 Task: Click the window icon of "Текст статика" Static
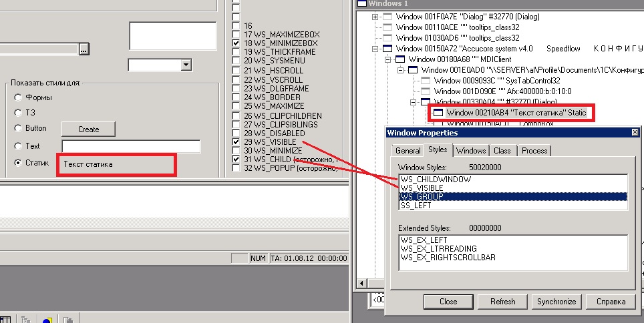pos(438,113)
